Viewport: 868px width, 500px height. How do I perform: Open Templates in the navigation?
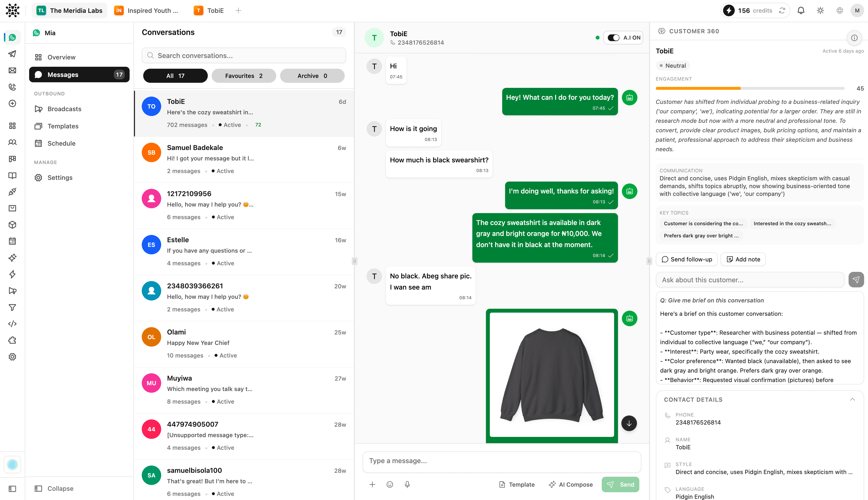(79, 126)
